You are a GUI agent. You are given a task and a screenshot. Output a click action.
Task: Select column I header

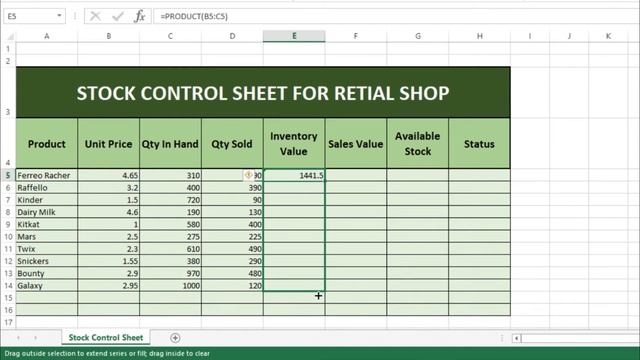530,36
